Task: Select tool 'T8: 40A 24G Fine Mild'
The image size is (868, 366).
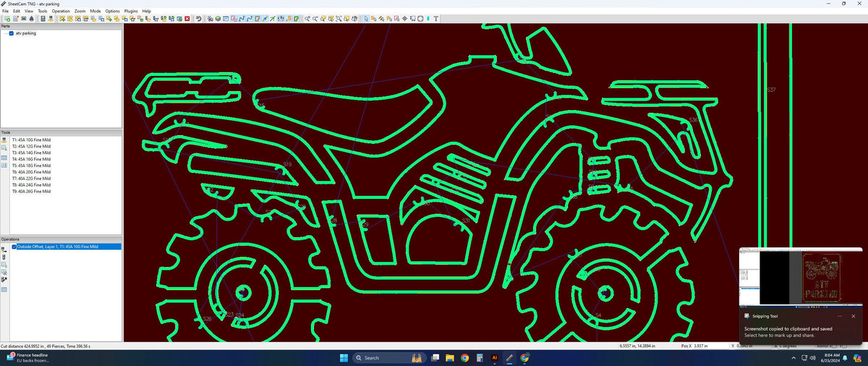Action: click(31, 185)
